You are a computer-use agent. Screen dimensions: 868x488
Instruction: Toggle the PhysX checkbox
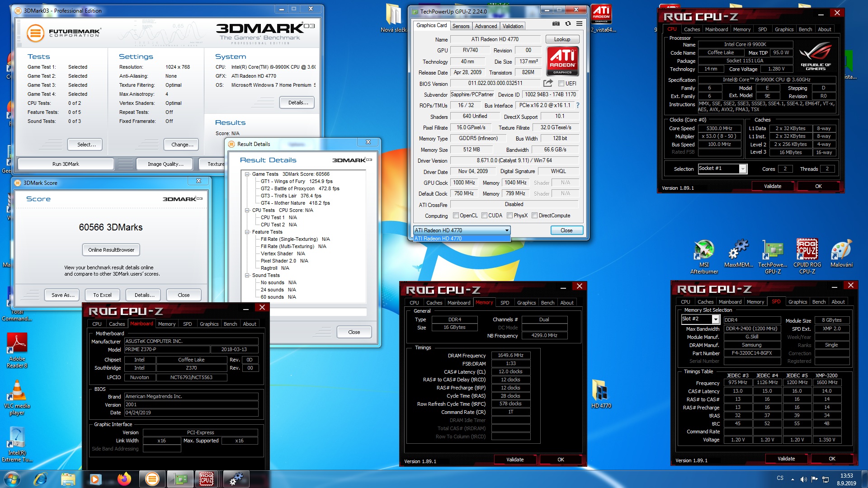tap(509, 216)
